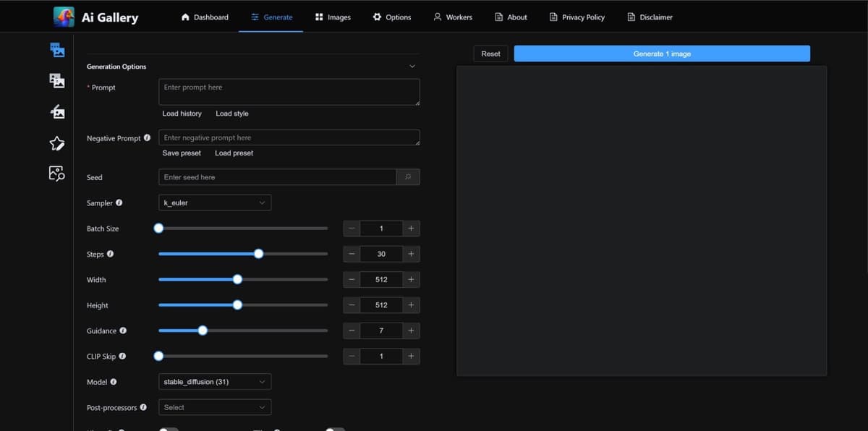Open the Model stable_diffusion dropdown
Viewport: 868px width, 431px height.
tap(215, 382)
